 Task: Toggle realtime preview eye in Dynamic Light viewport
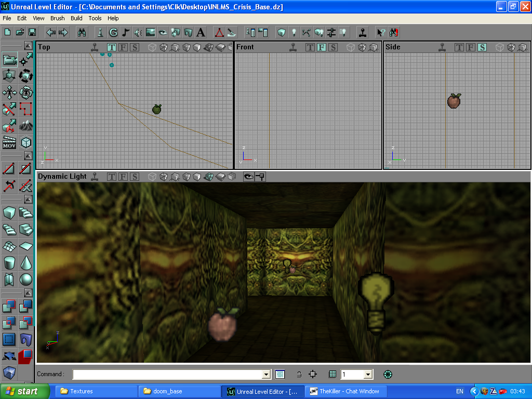[249, 177]
